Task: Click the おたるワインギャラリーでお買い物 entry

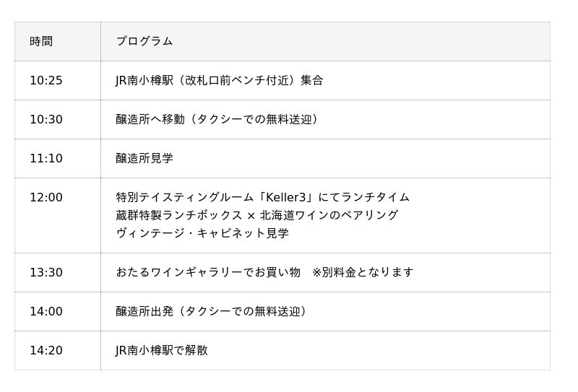Action: 208,272
